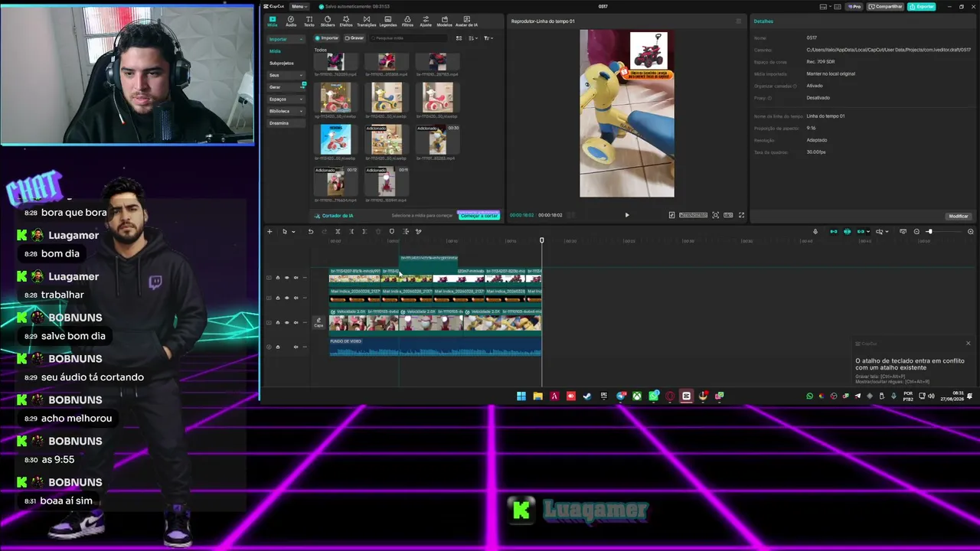Open the media filter dropdown
Screen dimensions: 980x551
click(488, 37)
